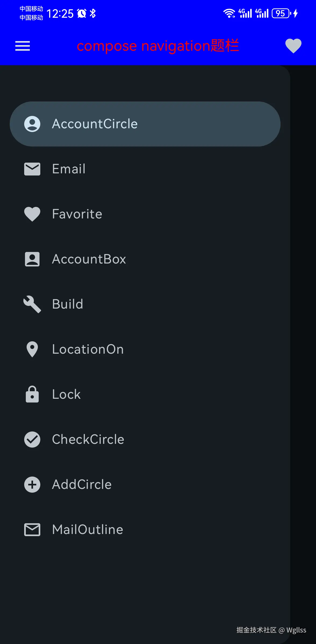
Task: Click the AccountBox portrait icon
Action: (32, 259)
